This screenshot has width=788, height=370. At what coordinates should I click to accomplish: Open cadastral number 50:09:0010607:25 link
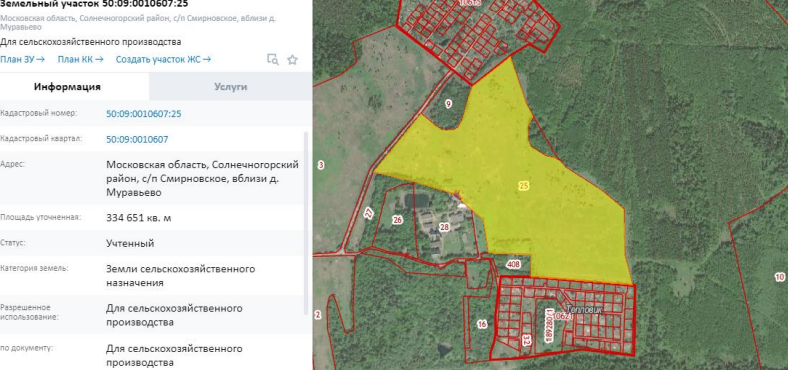coord(144,114)
